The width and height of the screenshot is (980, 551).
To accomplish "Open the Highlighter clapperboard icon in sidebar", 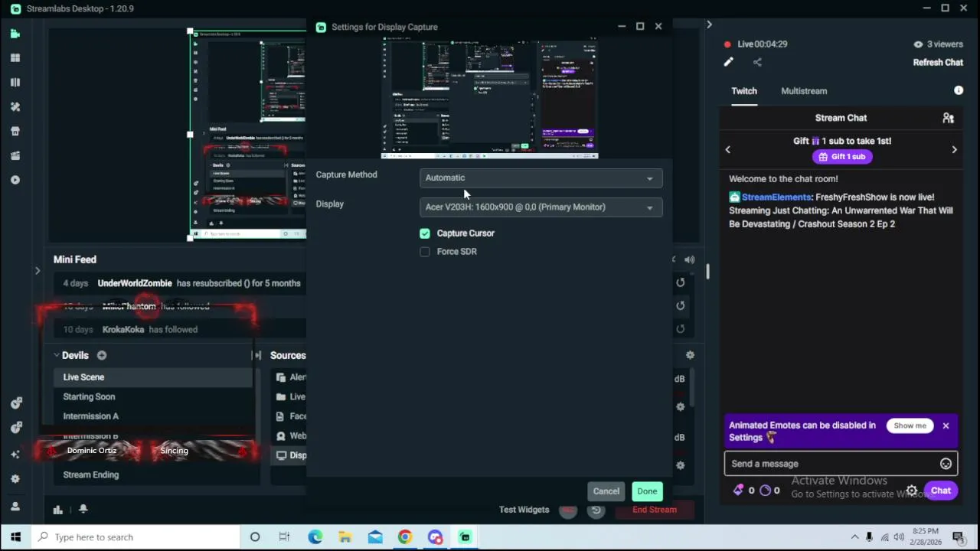I will (x=15, y=156).
